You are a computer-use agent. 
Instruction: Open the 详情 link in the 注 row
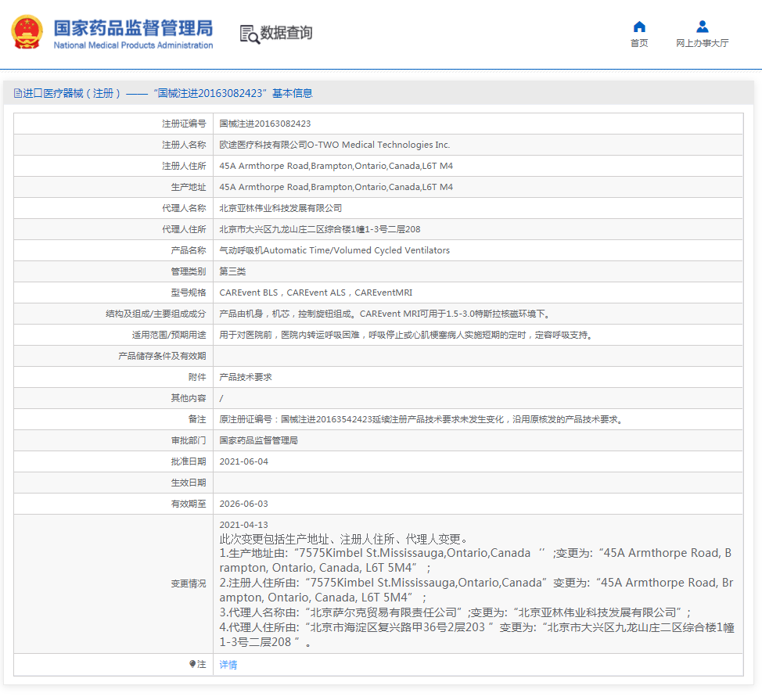click(x=228, y=665)
